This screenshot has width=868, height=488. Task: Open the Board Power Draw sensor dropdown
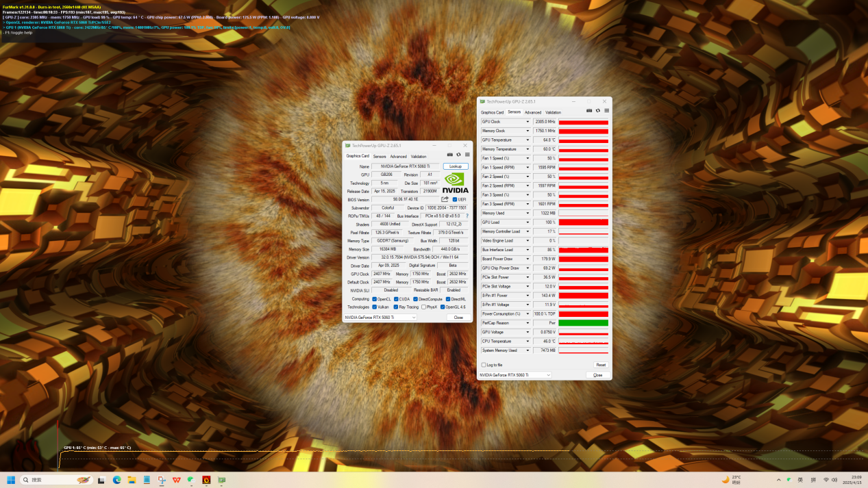(528, 259)
